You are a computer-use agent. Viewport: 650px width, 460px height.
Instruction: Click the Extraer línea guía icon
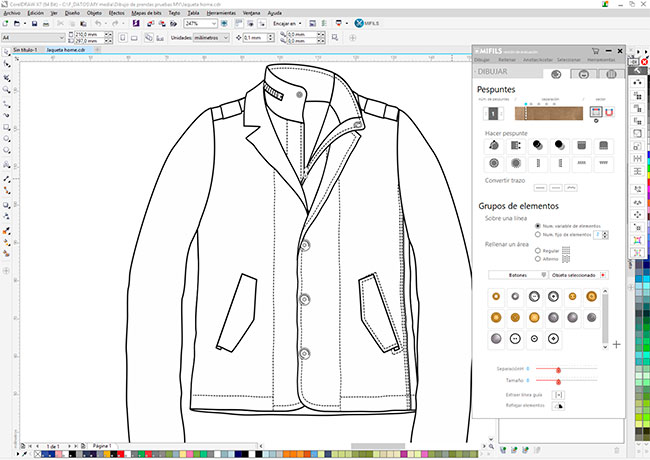558,394
